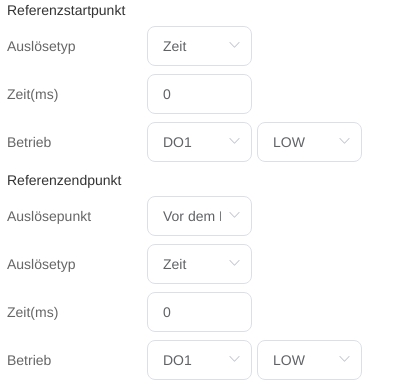Viewport: 395px width, 387px height.
Task: Open the LOW level dropdown in the Referenzstartpunkt section
Action: pos(309,142)
